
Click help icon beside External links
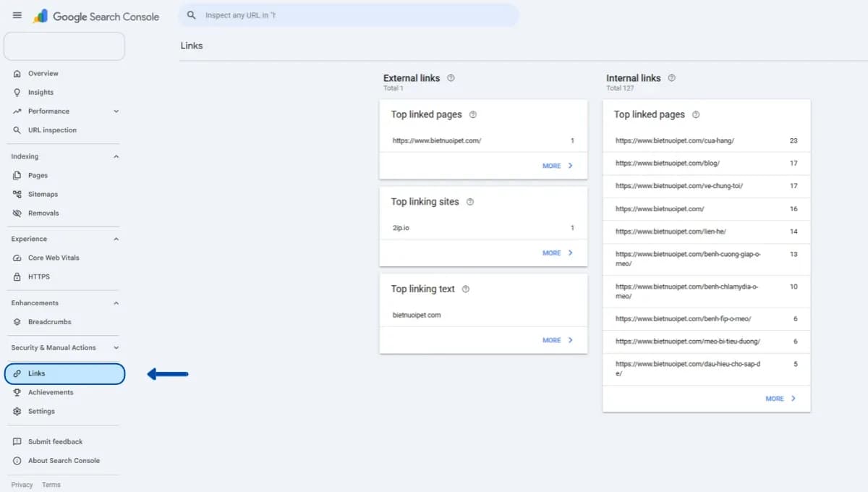coord(451,77)
